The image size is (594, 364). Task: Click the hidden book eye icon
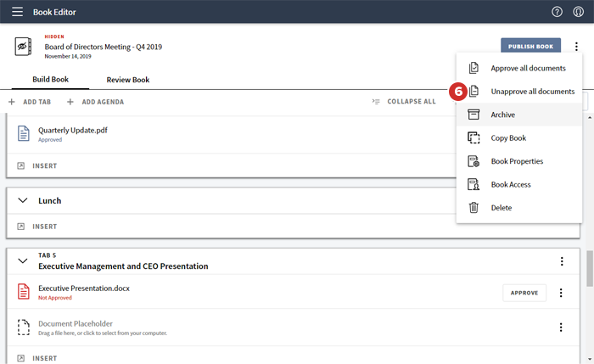[24, 47]
